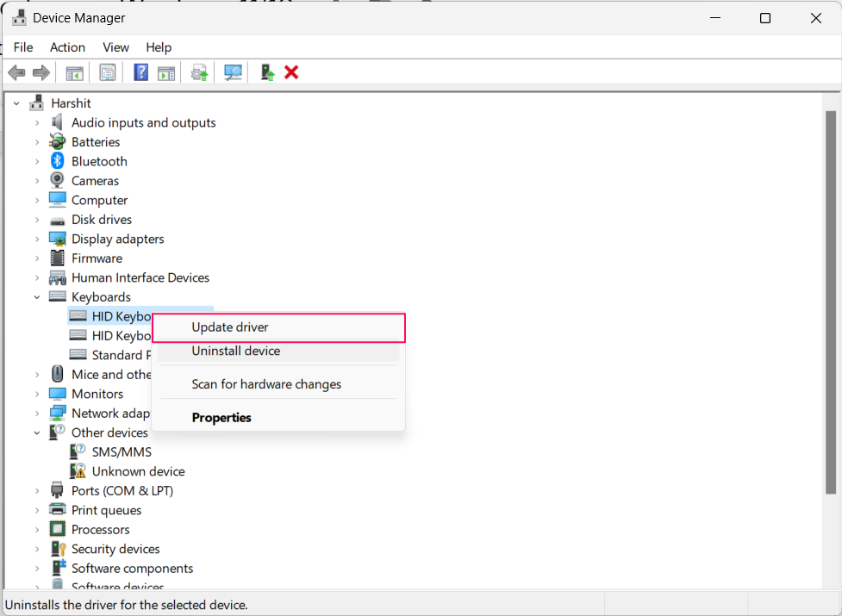
Task: Open Properties via the toolbar icon
Action: [x=108, y=72]
